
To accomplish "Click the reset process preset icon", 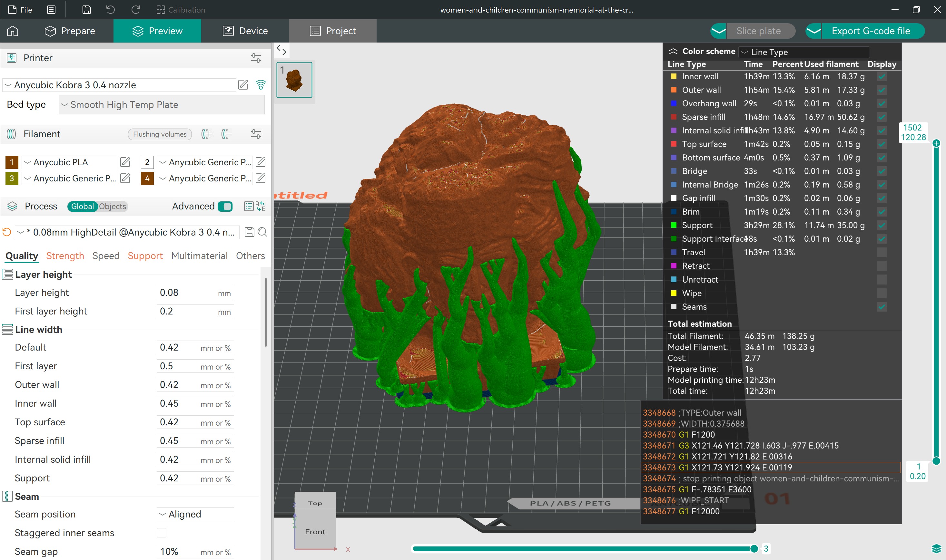I will [x=7, y=232].
